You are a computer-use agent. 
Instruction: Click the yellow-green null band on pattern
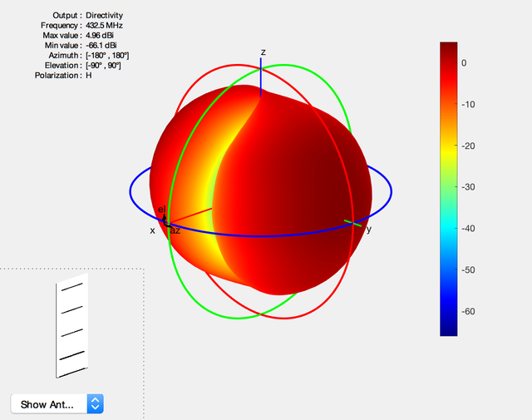[x=214, y=190]
